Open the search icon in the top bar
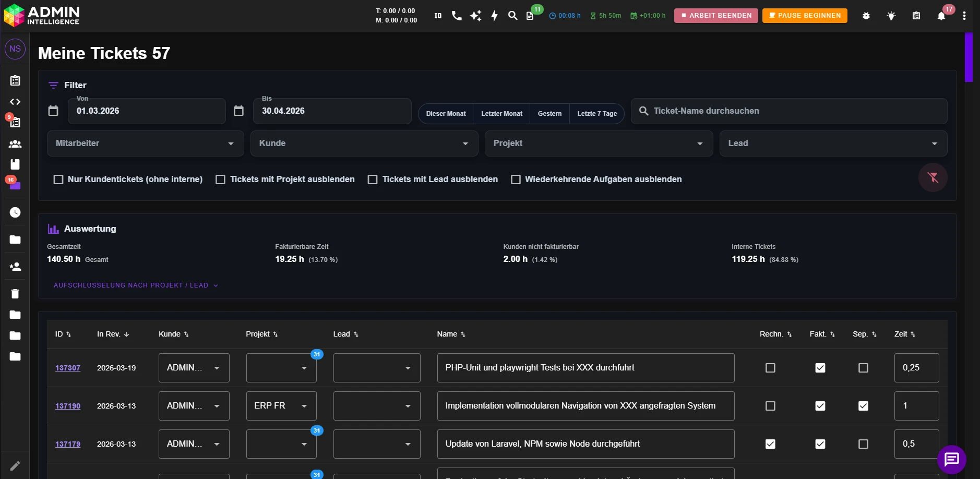The width and height of the screenshot is (980, 479). [512, 16]
